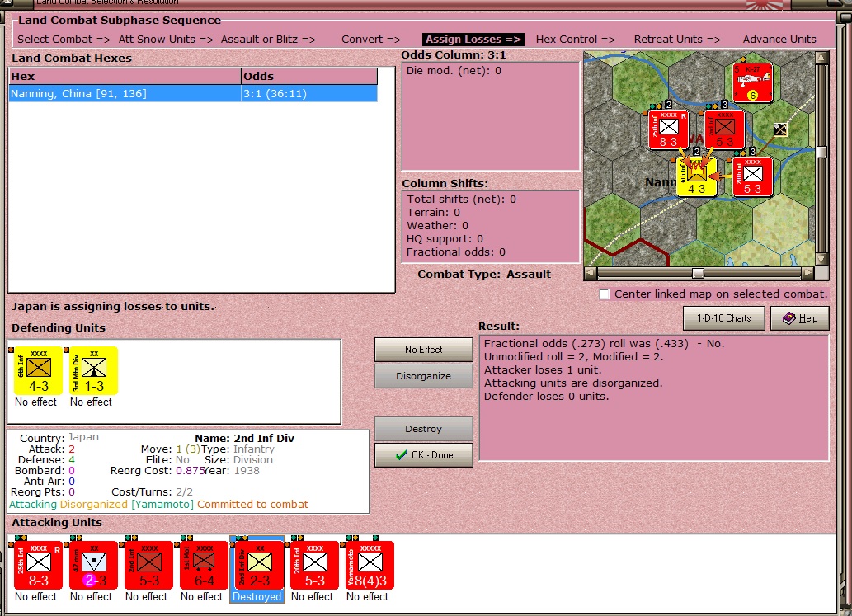Click the 'HQ support: 0' line
This screenshot has height=616, width=852.
point(445,239)
